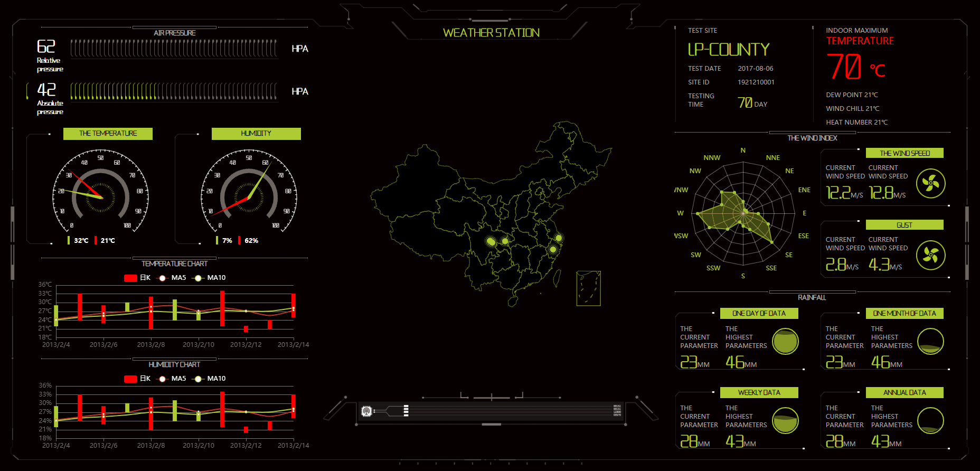Screen dimensions: 980x471
Task: Click the NNE label on wind radar
Action: [x=773, y=158]
